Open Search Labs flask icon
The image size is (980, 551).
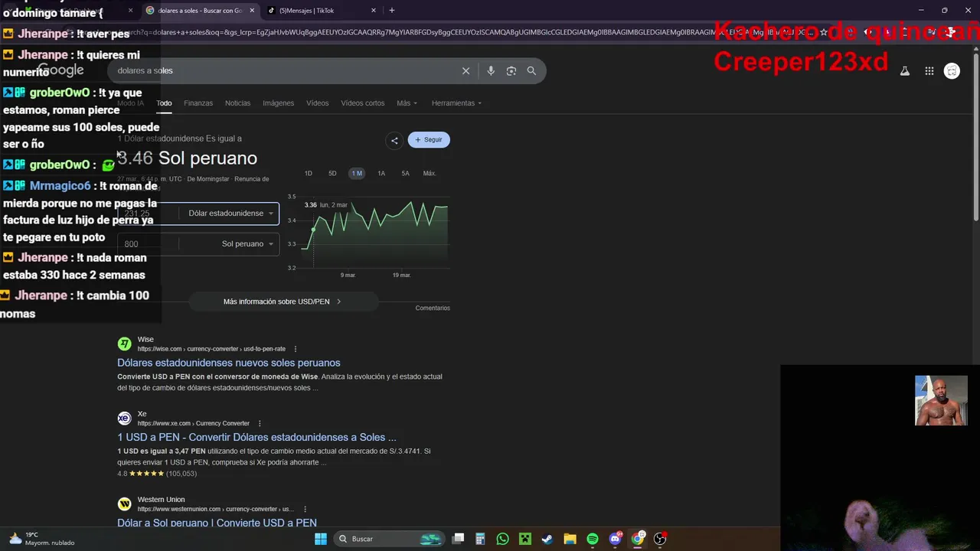coord(904,71)
